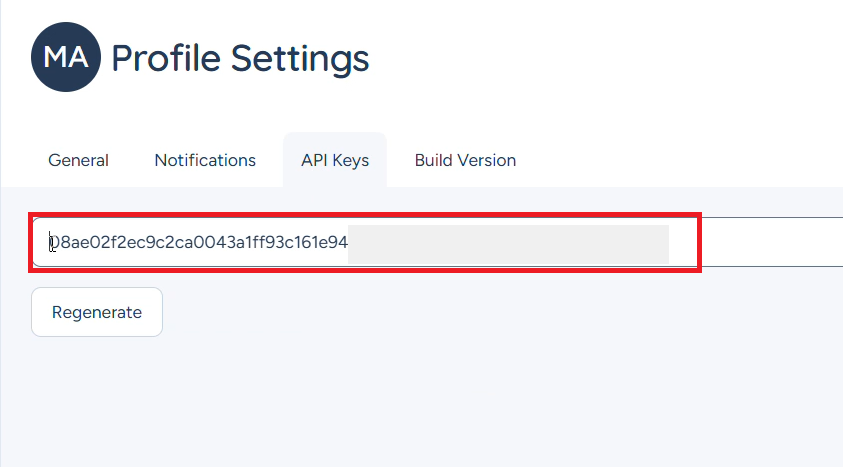Select the API Keys tab
Screen dimensions: 843x467
click(335, 160)
